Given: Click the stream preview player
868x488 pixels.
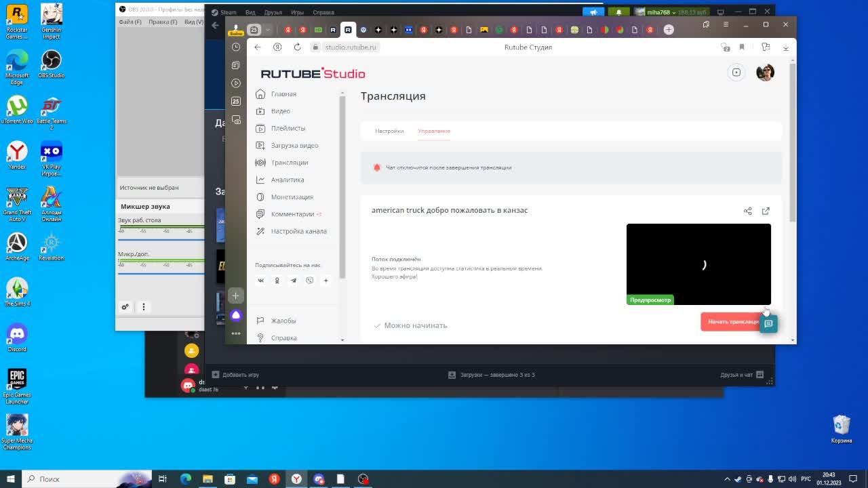Looking at the screenshot, I should 698,264.
